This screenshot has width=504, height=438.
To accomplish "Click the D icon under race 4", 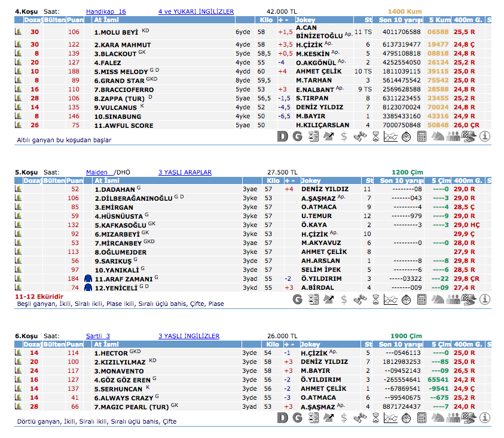I will (283, 137).
